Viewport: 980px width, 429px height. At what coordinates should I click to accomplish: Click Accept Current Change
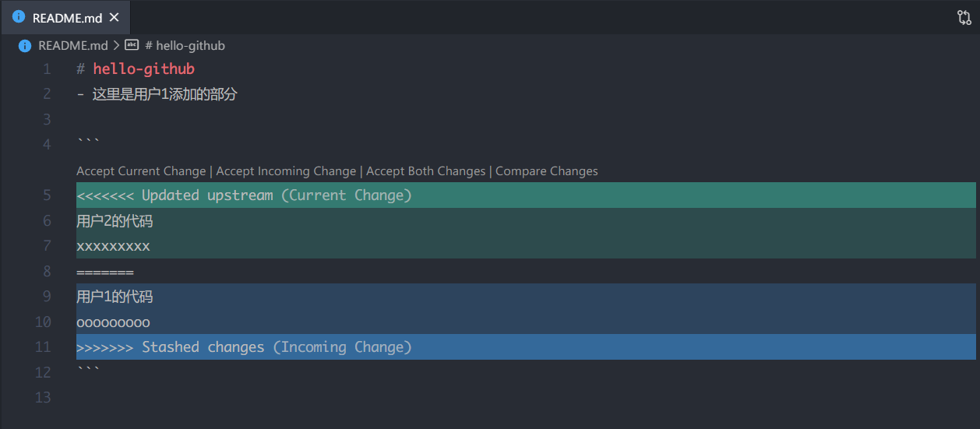point(141,171)
